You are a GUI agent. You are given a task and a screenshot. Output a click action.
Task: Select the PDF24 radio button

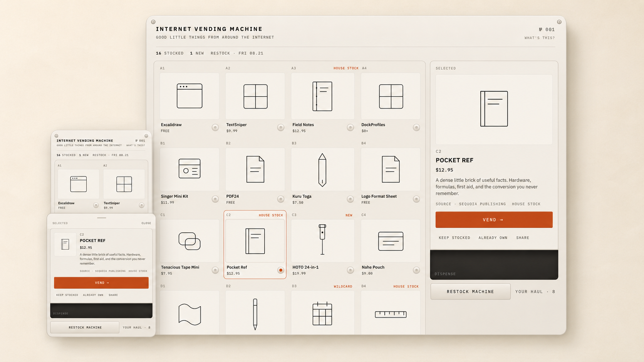pos(281,199)
